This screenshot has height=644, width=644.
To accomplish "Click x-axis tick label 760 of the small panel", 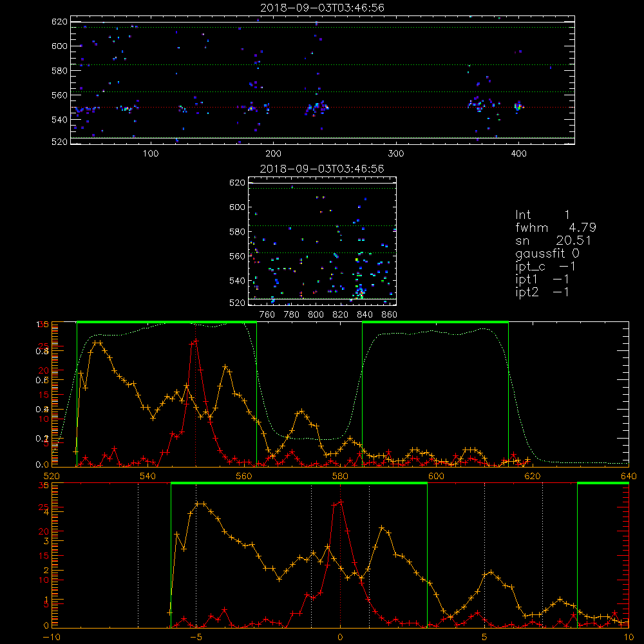I will [267, 315].
